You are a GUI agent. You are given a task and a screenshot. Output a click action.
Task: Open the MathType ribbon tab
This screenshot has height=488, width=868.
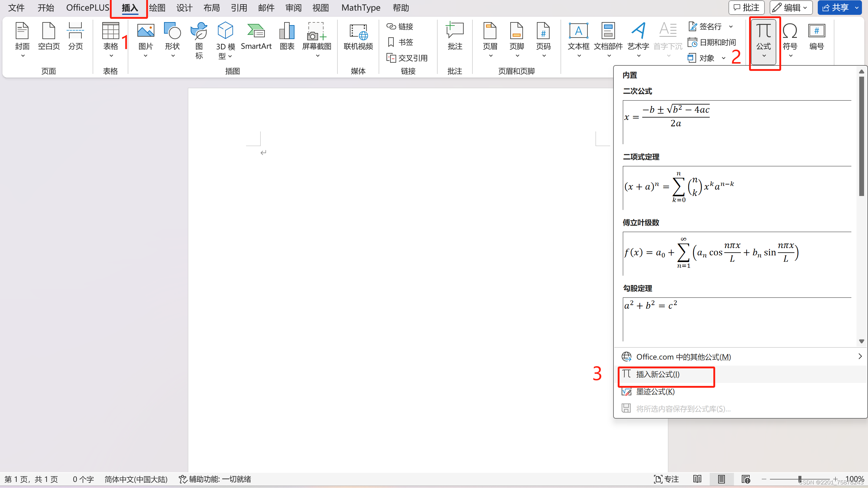[x=360, y=7]
